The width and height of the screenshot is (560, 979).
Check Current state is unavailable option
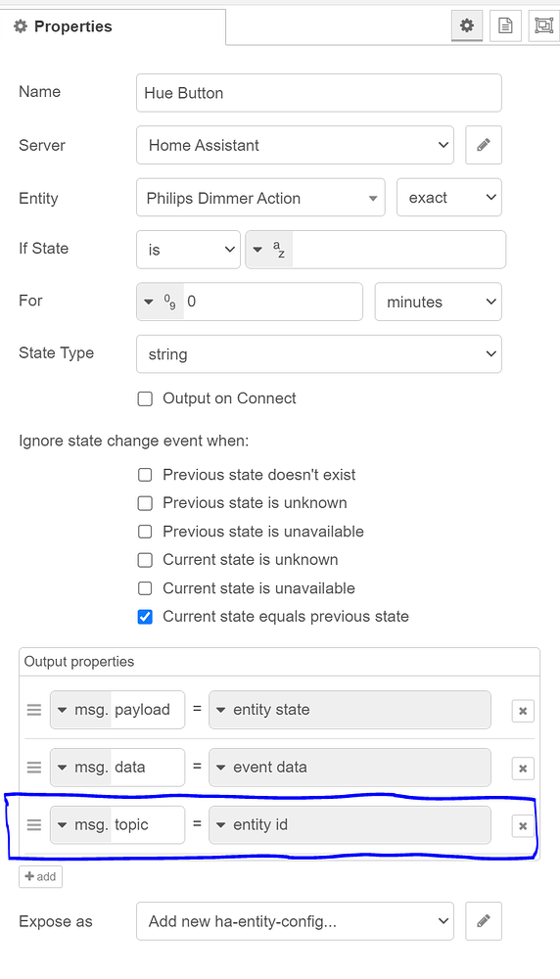(145, 588)
